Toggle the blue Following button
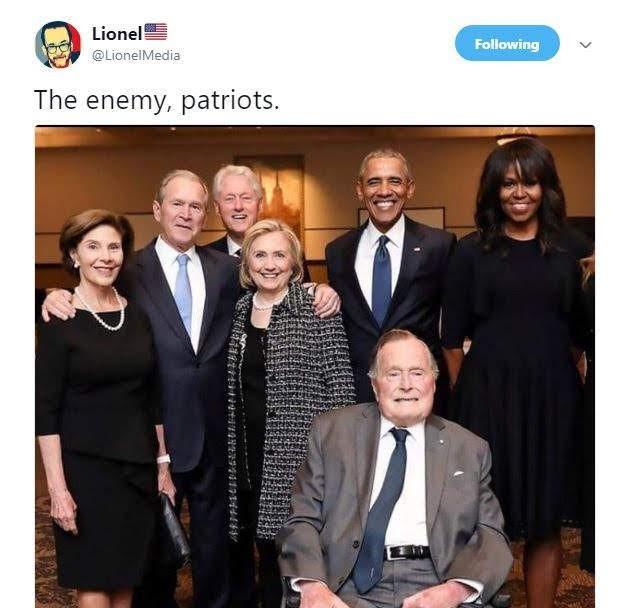 pos(507,43)
